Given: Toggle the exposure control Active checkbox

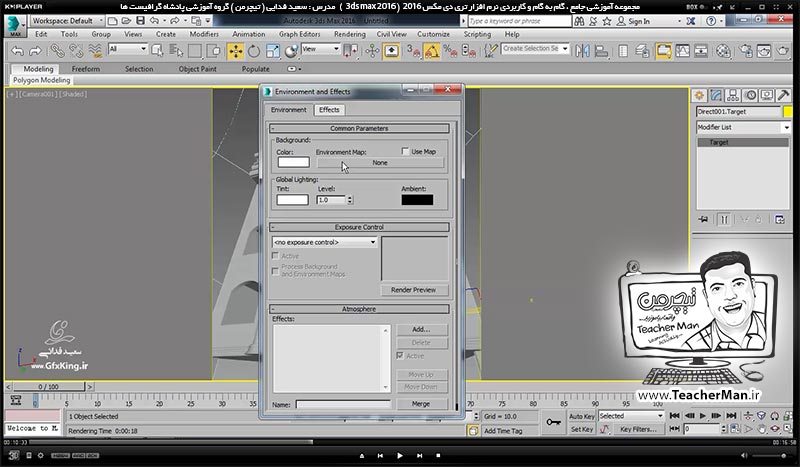Looking at the screenshot, I should pyautogui.click(x=276, y=256).
